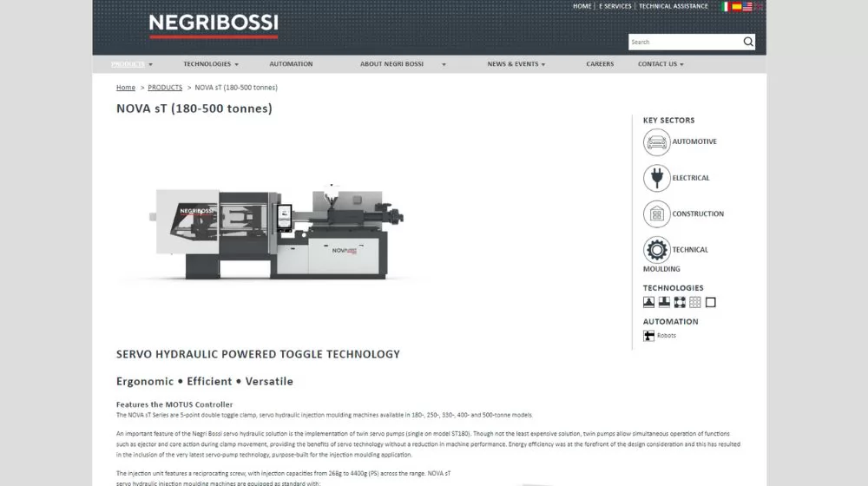868x486 pixels.
Task: Click the Robots automation icon
Action: (x=648, y=336)
